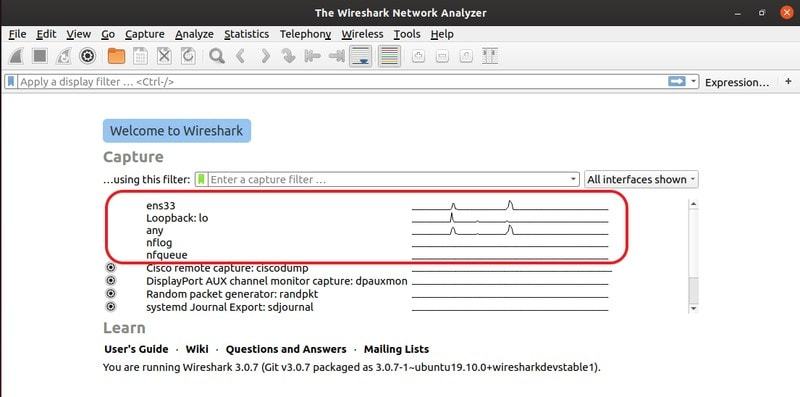
Task: Click the Resize columns toolbar icon
Action: (x=490, y=56)
